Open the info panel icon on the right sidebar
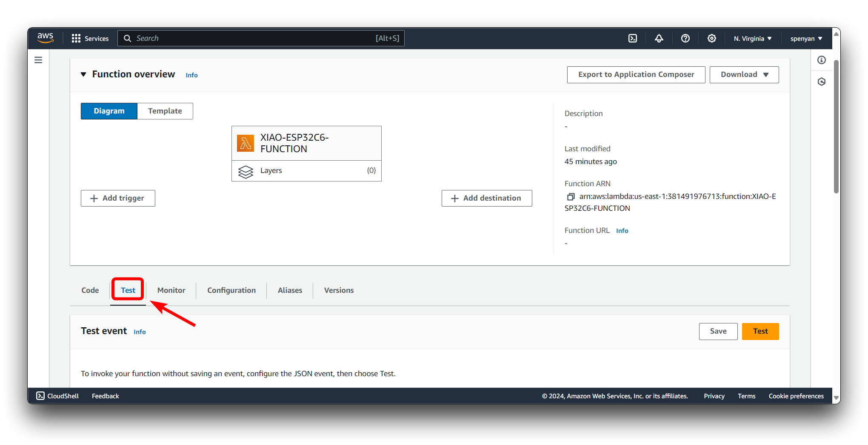 822,60
